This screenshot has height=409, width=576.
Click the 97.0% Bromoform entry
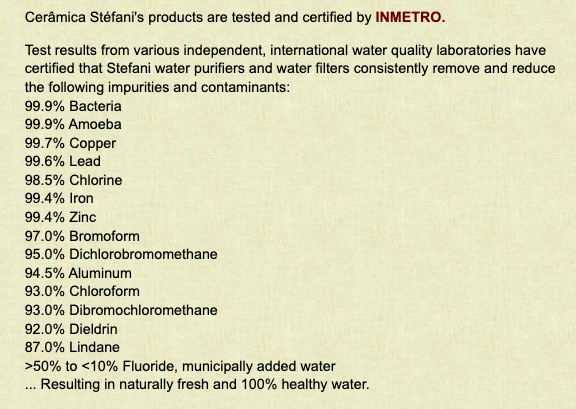[x=82, y=236]
